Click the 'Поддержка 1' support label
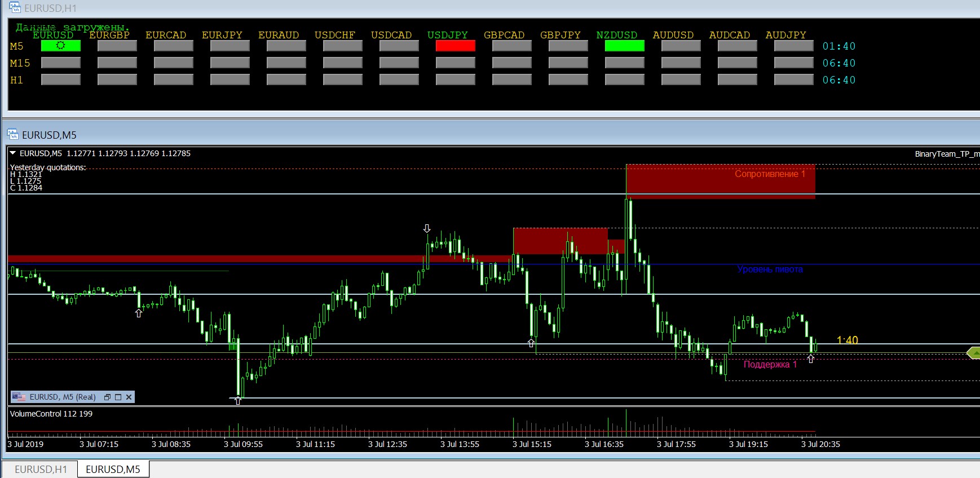 (x=770, y=365)
